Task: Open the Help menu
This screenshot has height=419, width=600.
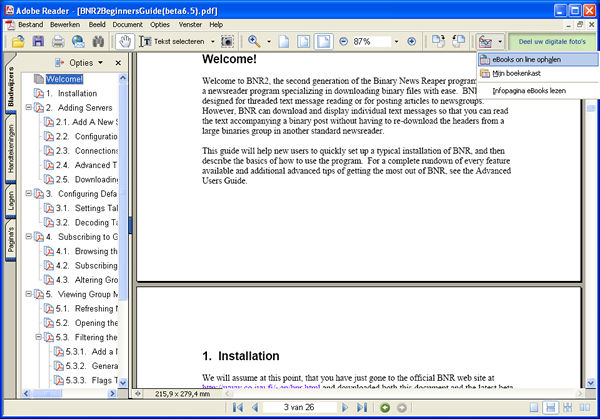Action: pyautogui.click(x=216, y=24)
